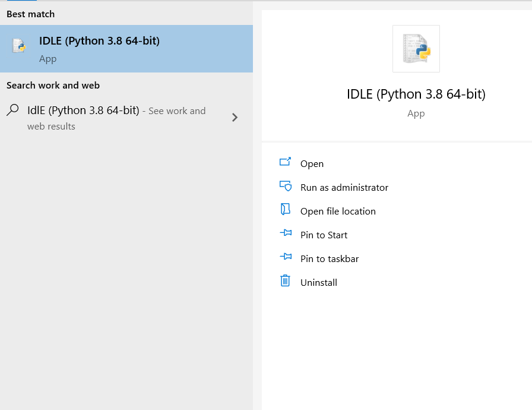Select the 'Pin to taskbar' label
The image size is (532, 410).
click(x=330, y=259)
